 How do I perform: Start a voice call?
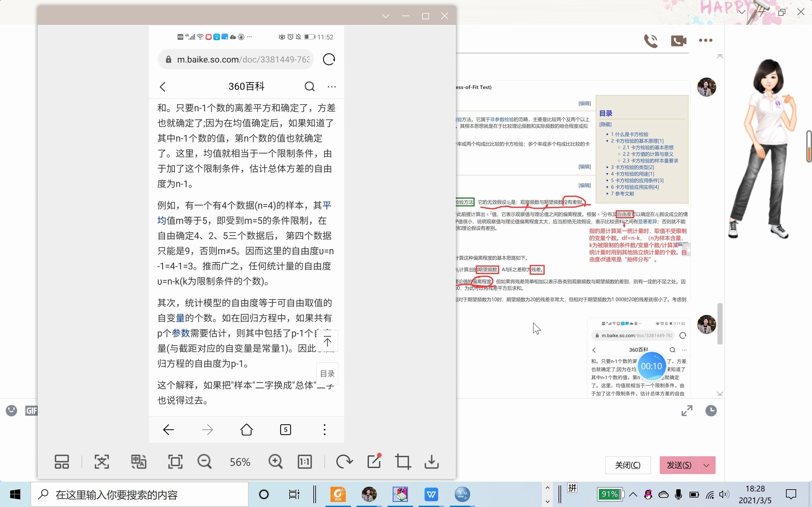(x=651, y=41)
